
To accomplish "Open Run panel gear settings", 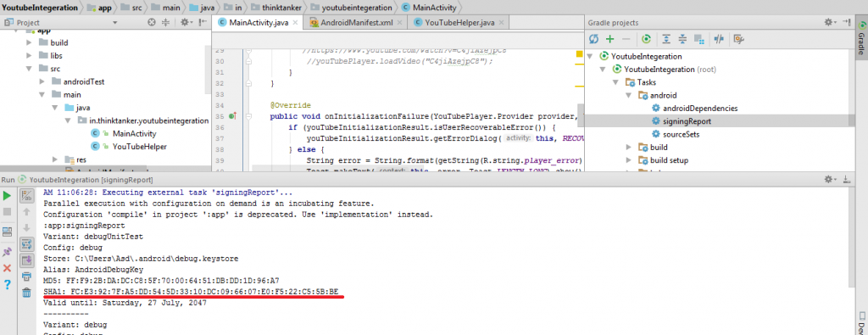I will (x=829, y=180).
